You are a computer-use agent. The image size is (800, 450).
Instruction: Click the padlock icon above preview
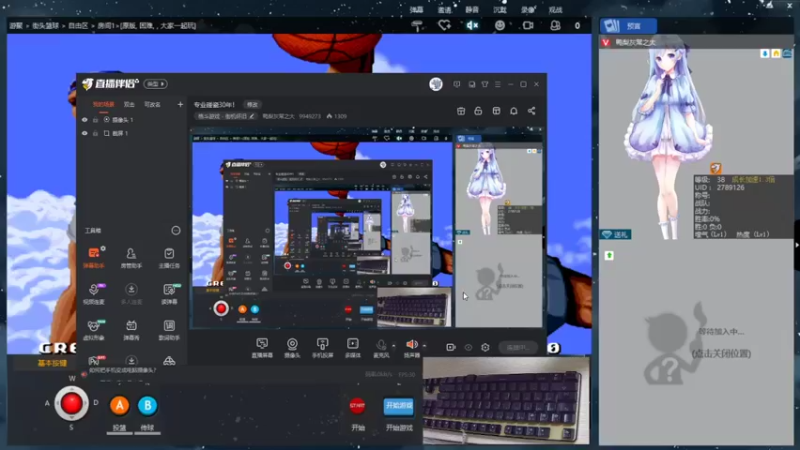(478, 111)
